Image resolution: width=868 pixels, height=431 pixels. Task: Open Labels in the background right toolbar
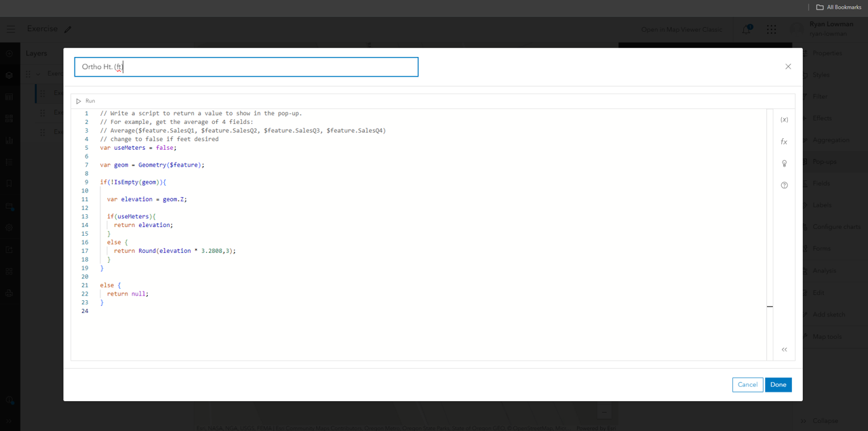pos(822,205)
